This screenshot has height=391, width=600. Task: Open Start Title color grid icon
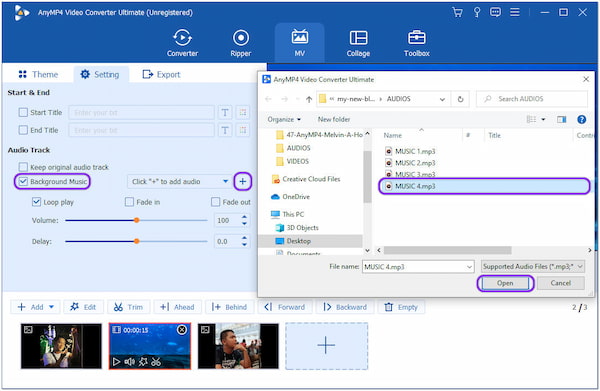(243, 112)
